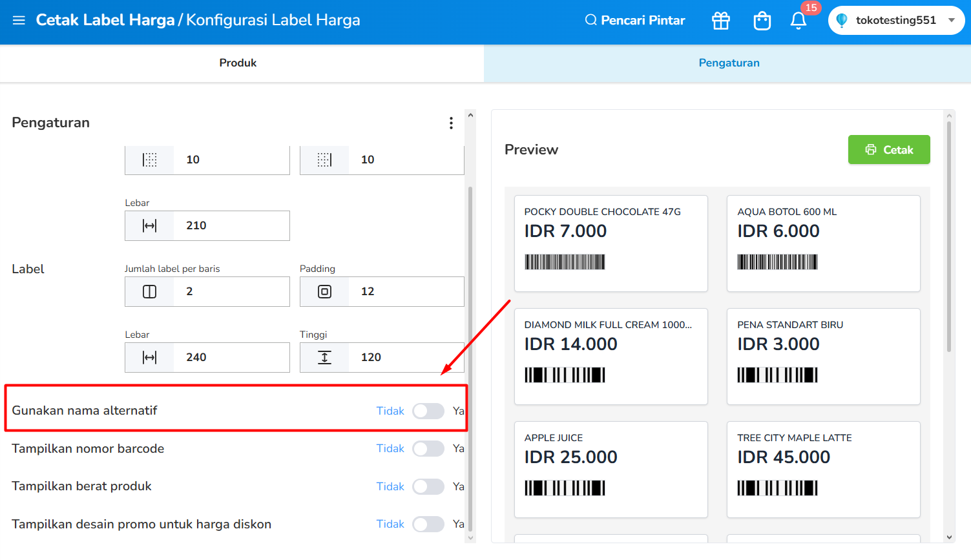Open the gift rewards icon
Screen dimensions: 971x560
tap(721, 21)
